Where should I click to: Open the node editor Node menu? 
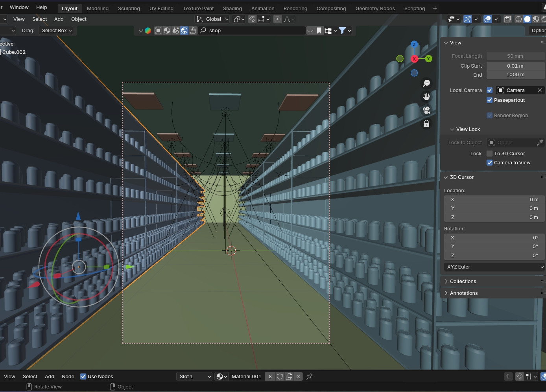click(x=68, y=376)
